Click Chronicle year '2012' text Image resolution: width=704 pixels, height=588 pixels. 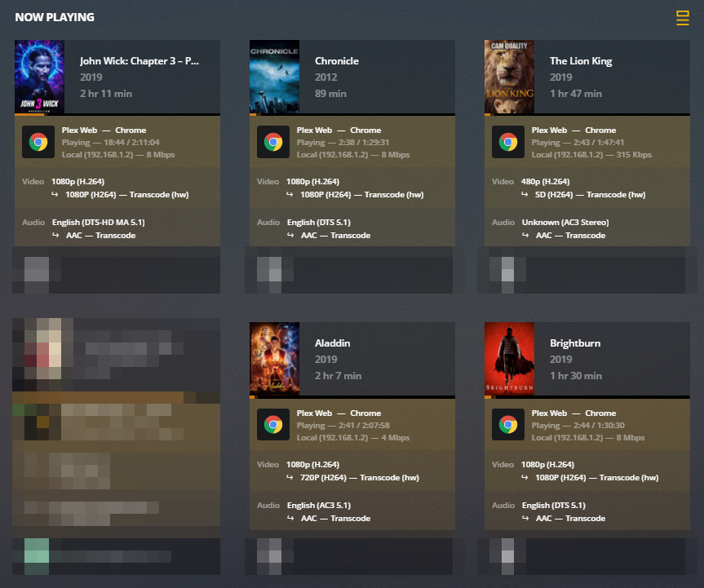(326, 77)
